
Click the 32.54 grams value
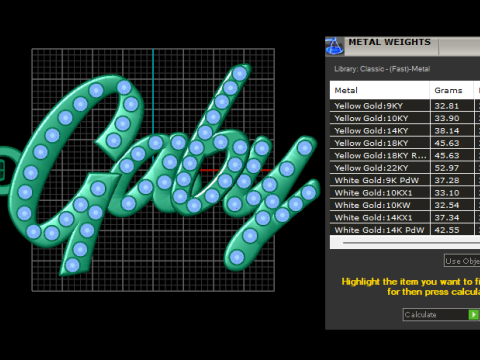(447, 205)
